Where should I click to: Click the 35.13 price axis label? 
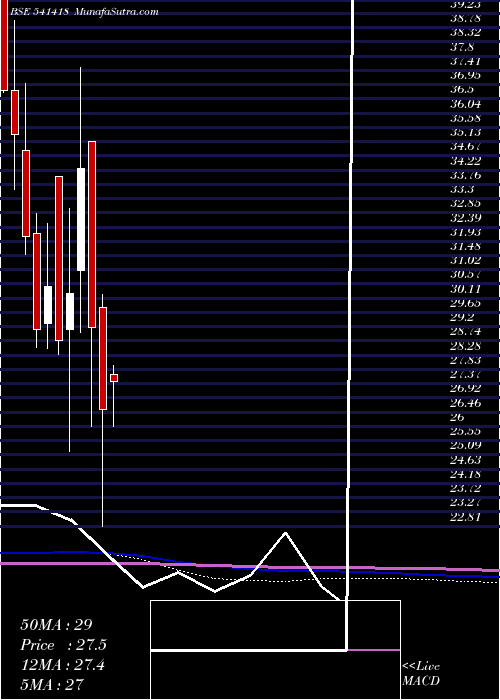(x=466, y=133)
